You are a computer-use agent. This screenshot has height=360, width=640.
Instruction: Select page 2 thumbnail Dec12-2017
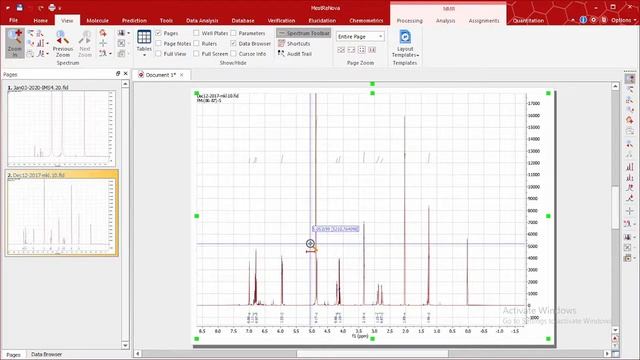click(x=62, y=213)
